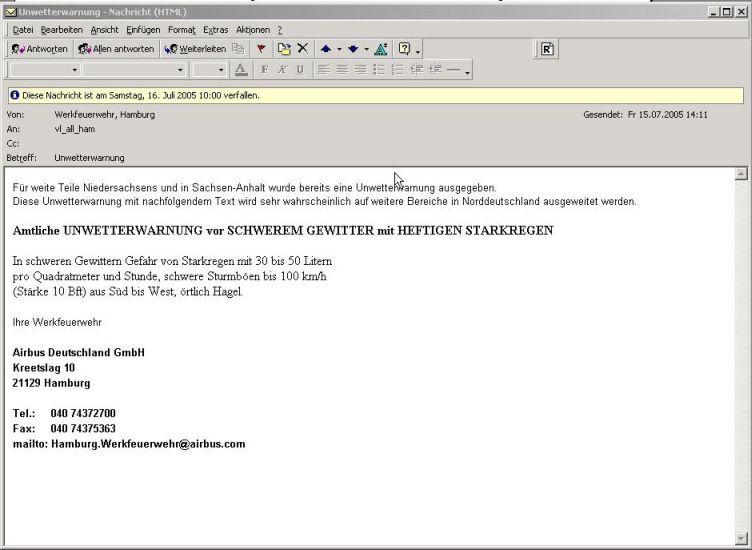Delete this message with the X icon

pos(302,49)
